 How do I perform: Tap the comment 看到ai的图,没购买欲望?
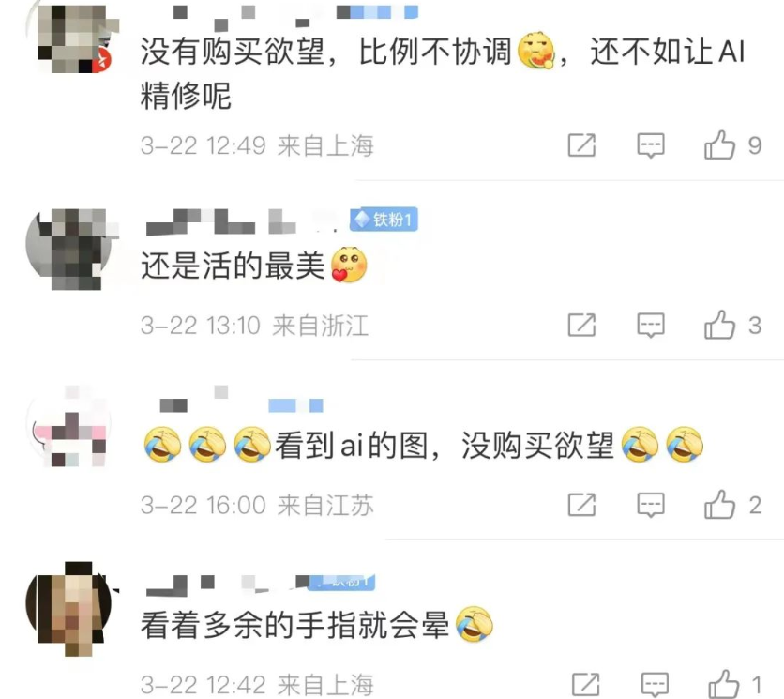coord(424,445)
